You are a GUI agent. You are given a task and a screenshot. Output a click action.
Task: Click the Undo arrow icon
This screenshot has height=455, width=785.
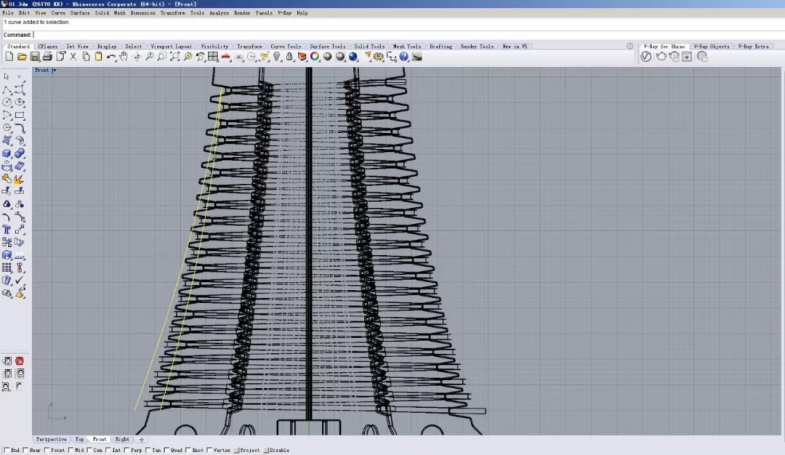[111, 57]
